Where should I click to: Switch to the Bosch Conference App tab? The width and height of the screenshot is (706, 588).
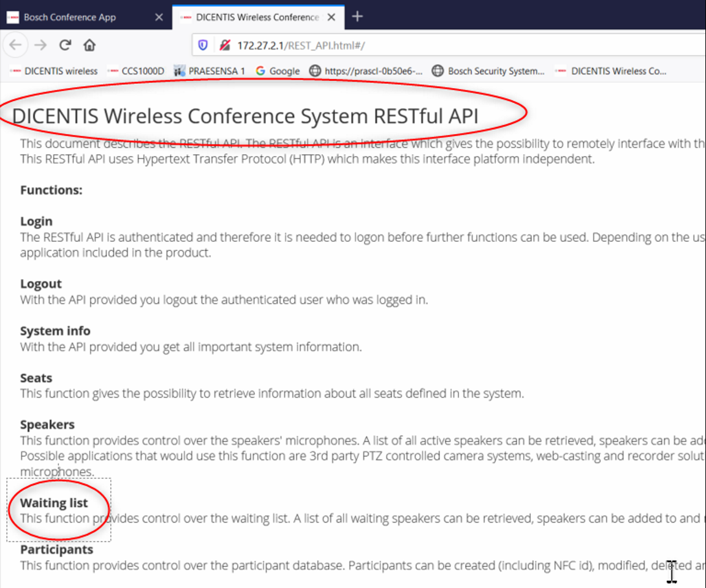tap(86, 17)
